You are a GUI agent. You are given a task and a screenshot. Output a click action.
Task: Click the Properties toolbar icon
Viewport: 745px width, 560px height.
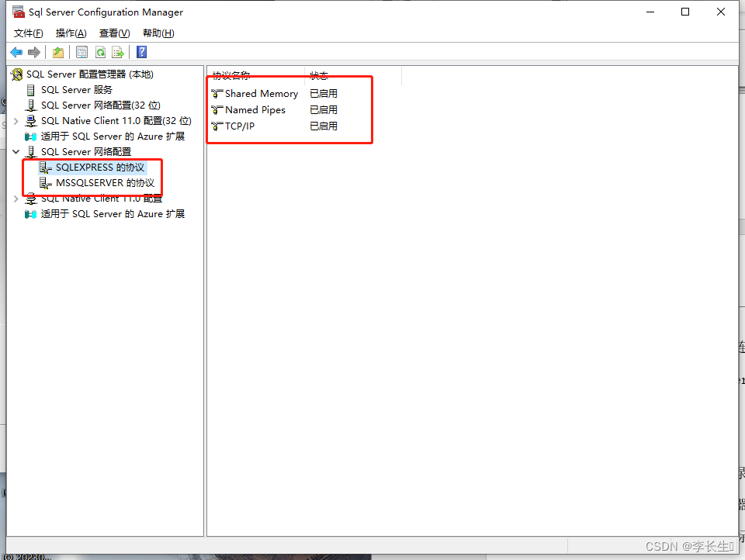point(81,52)
